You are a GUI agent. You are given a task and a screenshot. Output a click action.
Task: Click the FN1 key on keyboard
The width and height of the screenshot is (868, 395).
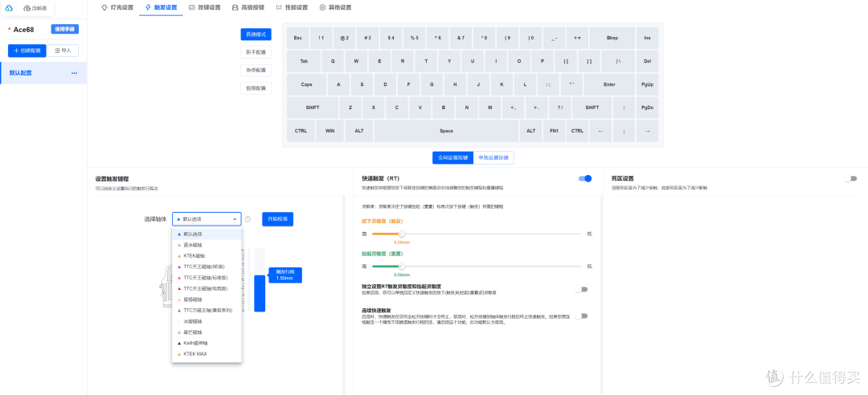[x=554, y=131]
